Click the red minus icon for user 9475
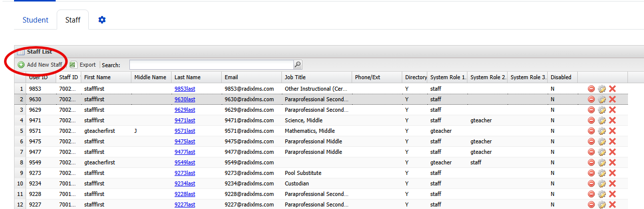Screen dimensions: 644x209 pos(591,141)
